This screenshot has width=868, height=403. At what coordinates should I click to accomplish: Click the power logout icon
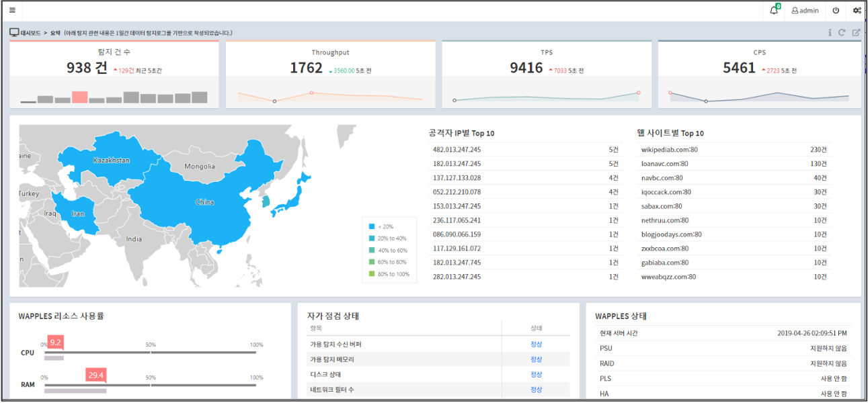835,10
